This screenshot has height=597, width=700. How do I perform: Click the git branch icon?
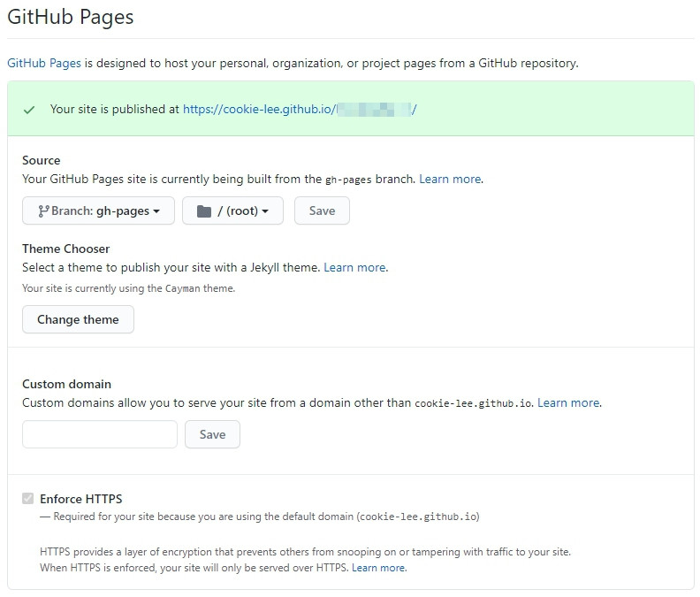tap(43, 210)
